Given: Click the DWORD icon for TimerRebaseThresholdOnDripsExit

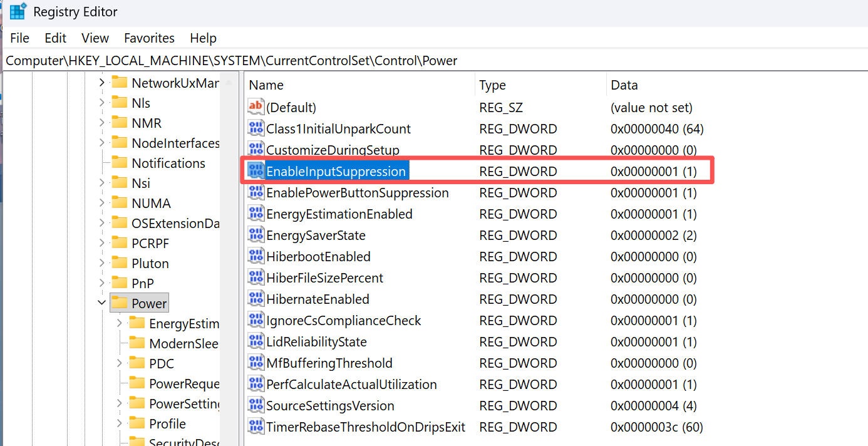Looking at the screenshot, I should (x=256, y=427).
